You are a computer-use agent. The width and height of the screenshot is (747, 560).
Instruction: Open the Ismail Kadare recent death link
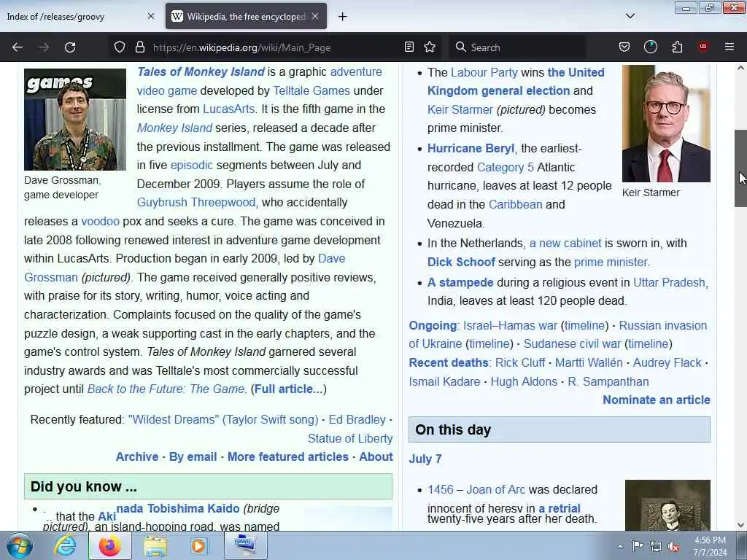[444, 382]
